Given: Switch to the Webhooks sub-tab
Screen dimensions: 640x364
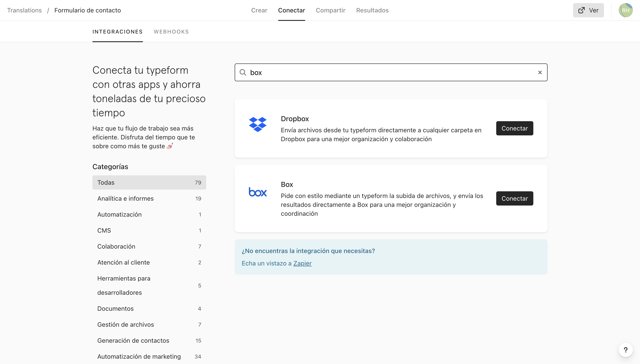Looking at the screenshot, I should (171, 32).
